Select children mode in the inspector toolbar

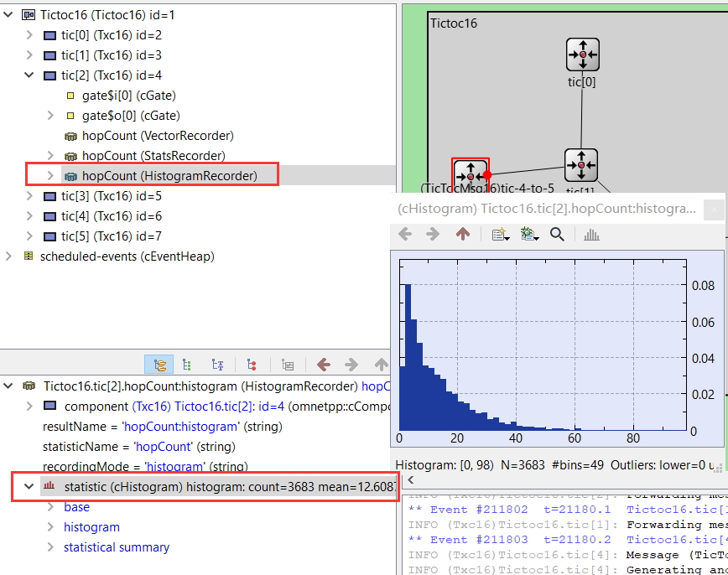click(x=159, y=364)
